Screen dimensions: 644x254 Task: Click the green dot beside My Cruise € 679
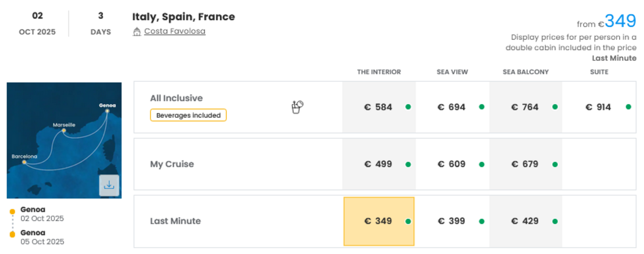555,164
